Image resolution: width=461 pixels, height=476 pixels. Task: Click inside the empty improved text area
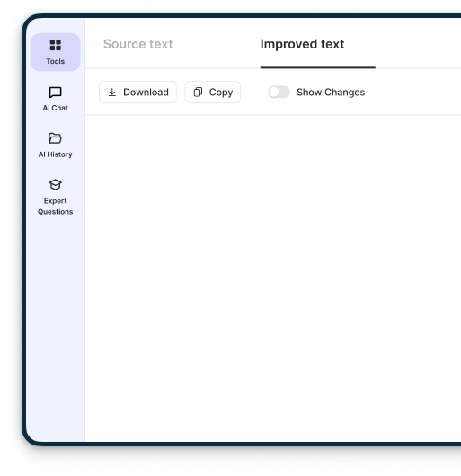[273, 278]
